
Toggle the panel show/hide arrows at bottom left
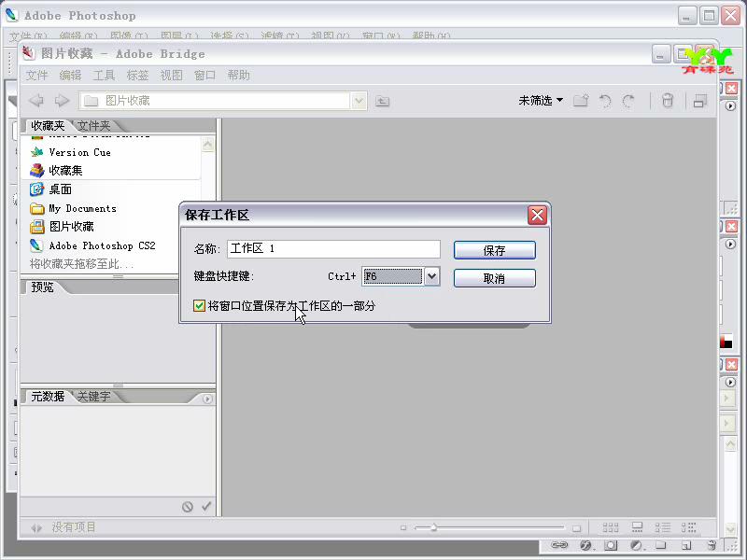(36, 527)
